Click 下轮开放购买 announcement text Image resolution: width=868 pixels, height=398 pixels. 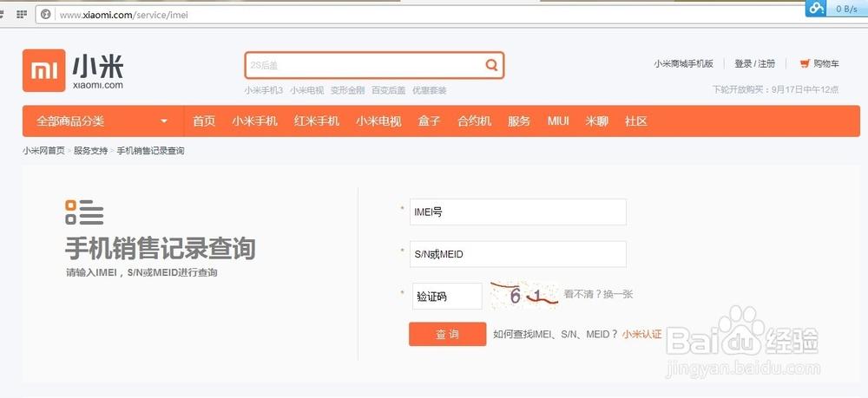click(775, 89)
